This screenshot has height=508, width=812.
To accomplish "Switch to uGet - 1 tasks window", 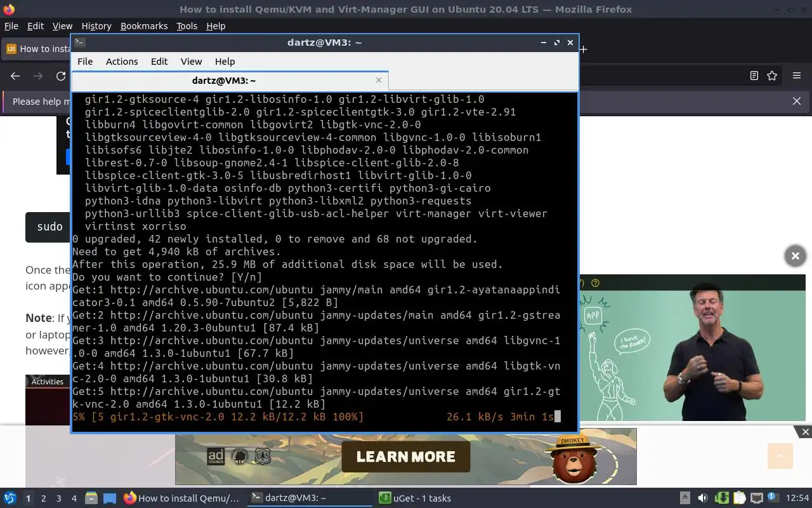I will click(438, 498).
